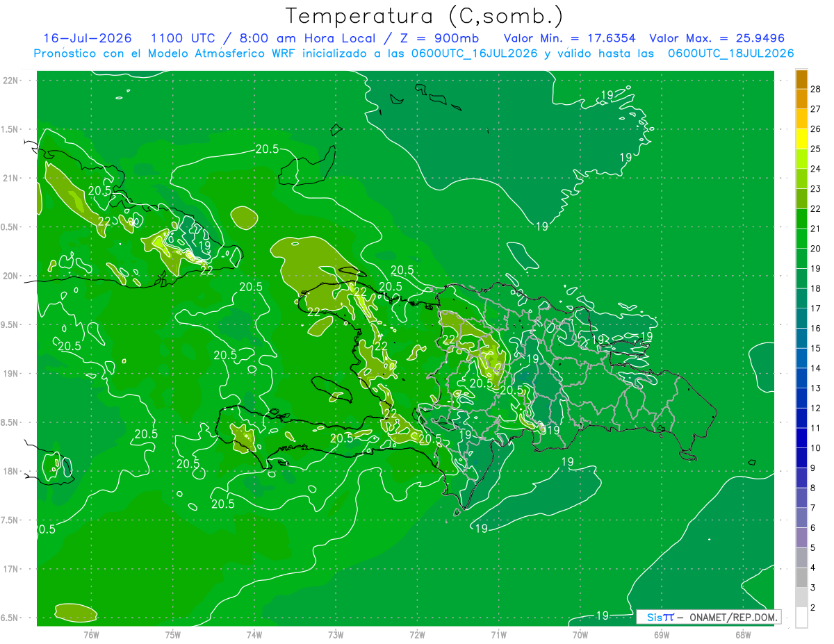Click the "Valor Min. = 17.6354" readout
The height and width of the screenshot is (644, 834).
(x=569, y=38)
